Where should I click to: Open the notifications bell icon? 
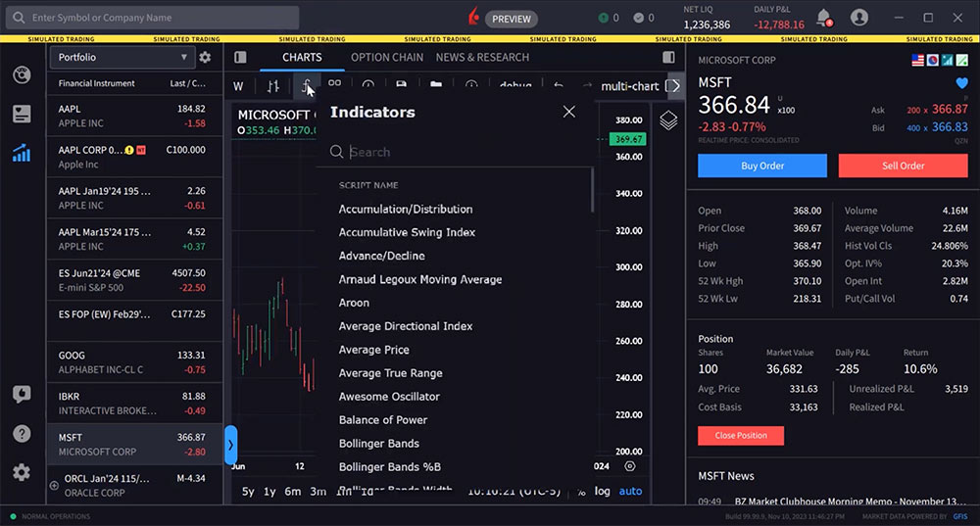point(823,18)
